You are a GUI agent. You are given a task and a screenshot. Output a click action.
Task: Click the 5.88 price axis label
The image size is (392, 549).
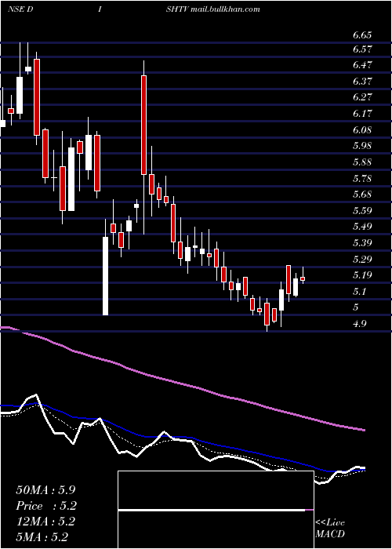coord(362,162)
